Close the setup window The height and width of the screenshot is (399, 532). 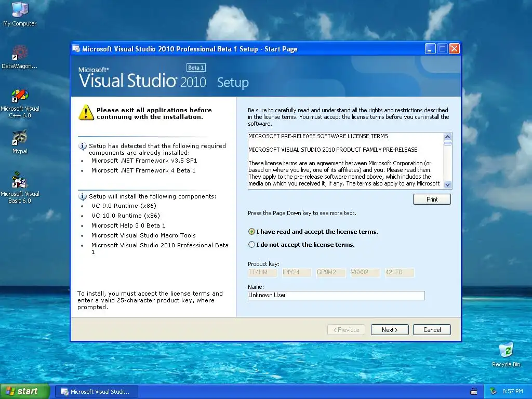coord(454,49)
